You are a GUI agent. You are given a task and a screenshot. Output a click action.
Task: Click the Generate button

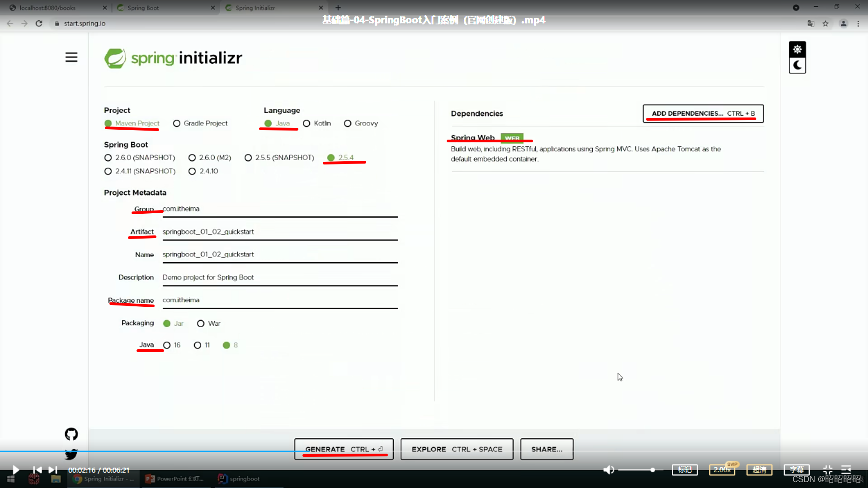pos(344,449)
